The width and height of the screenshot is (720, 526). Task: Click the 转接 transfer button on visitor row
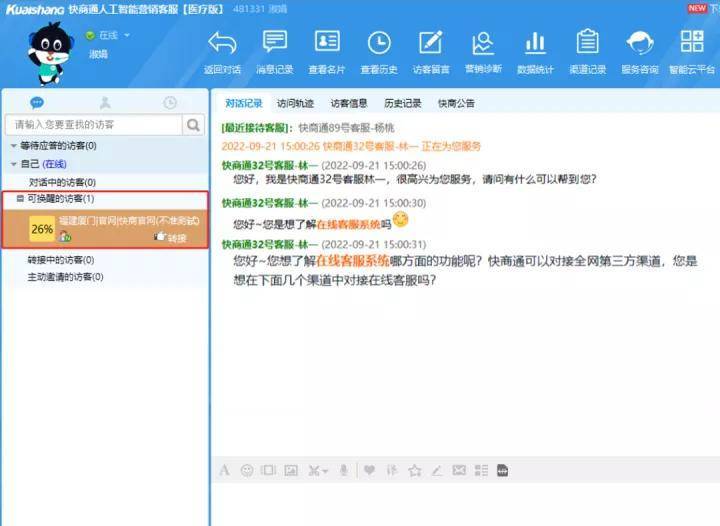pyautogui.click(x=170, y=237)
